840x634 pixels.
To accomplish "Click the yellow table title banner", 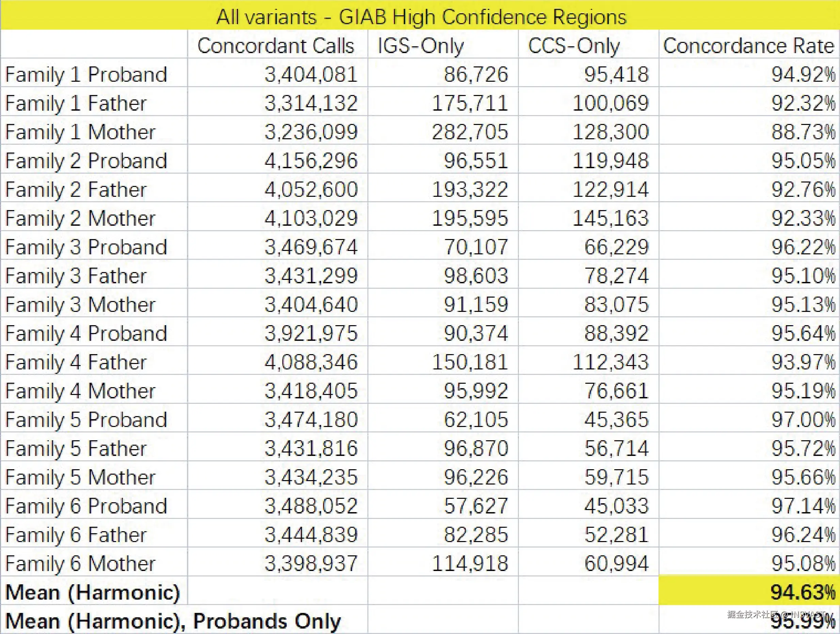I will tap(420, 16).
